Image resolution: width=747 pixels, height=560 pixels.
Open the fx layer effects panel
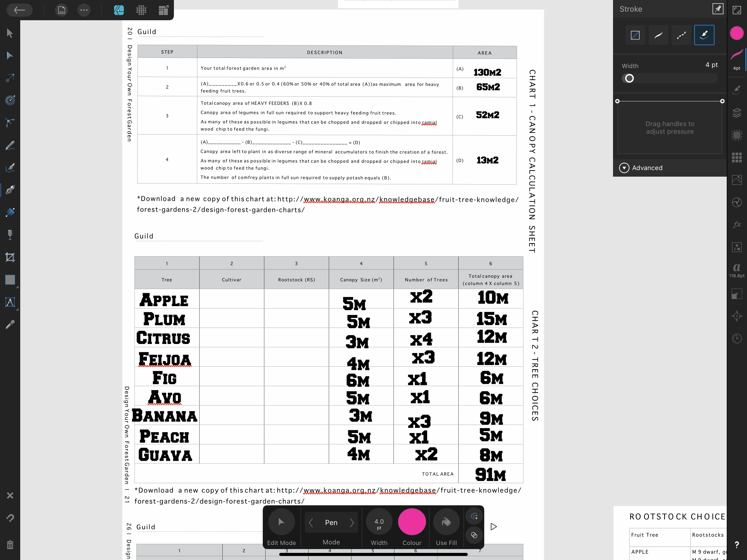click(737, 224)
